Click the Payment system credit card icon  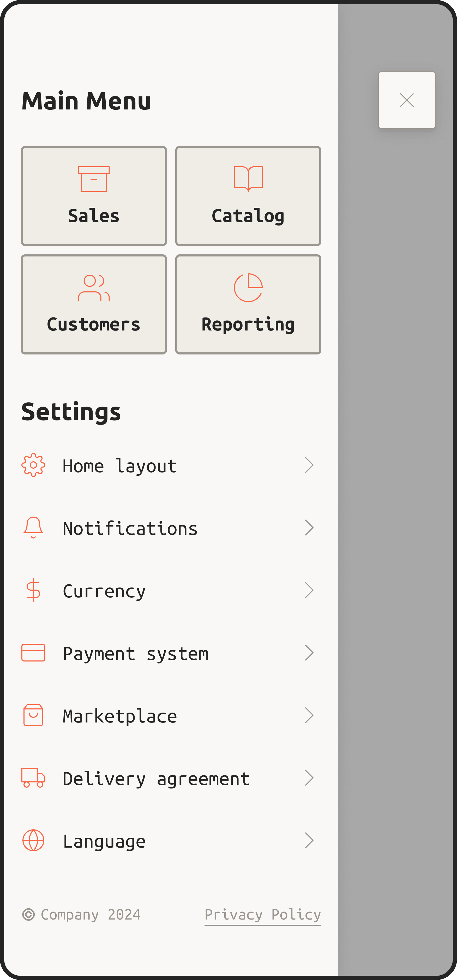[x=33, y=653]
